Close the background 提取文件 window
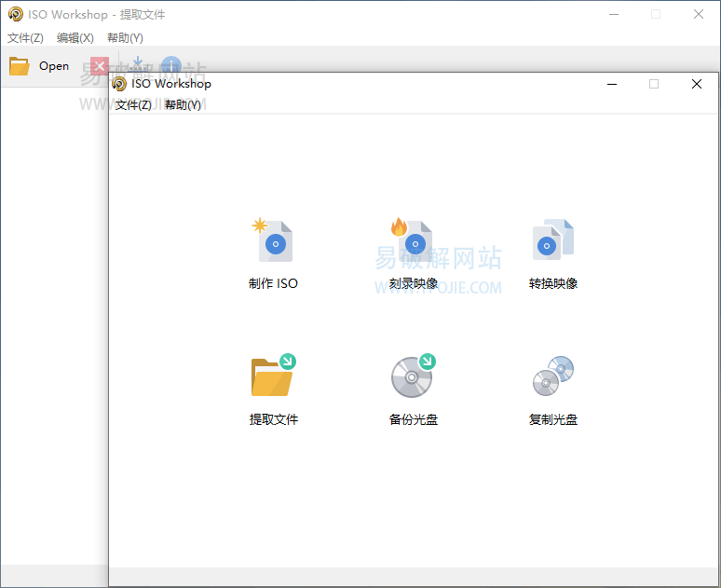721x588 pixels. [699, 14]
